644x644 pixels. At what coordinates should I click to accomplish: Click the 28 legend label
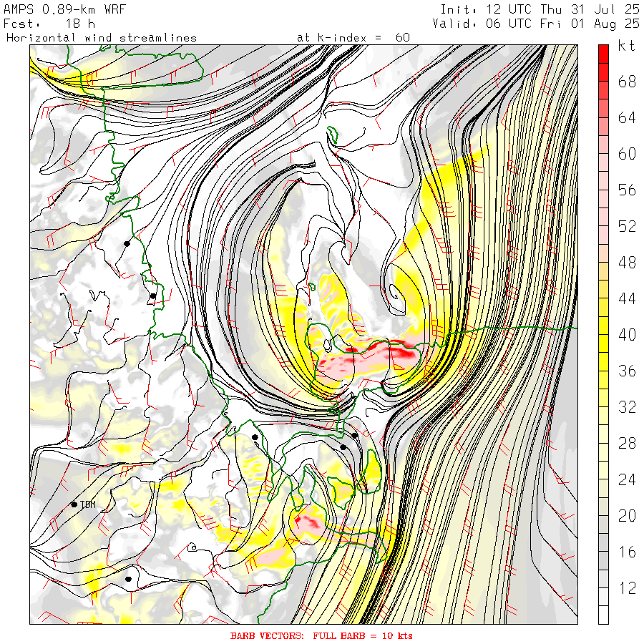627,443
